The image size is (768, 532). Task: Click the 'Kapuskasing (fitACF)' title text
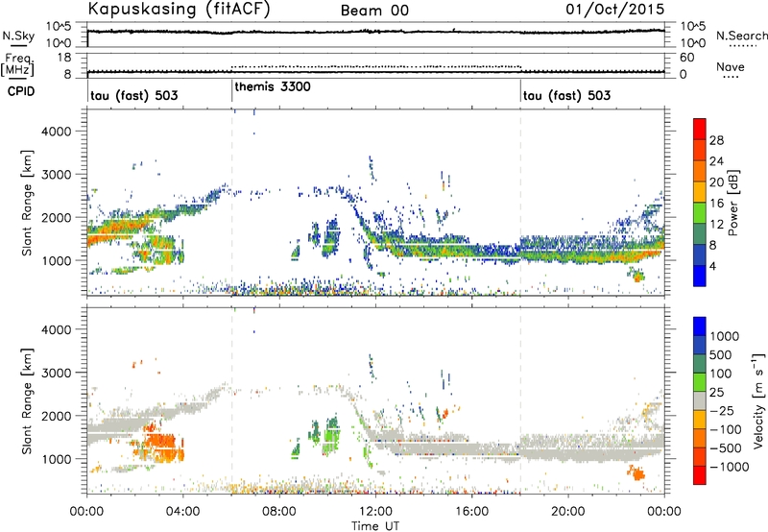(x=179, y=9)
